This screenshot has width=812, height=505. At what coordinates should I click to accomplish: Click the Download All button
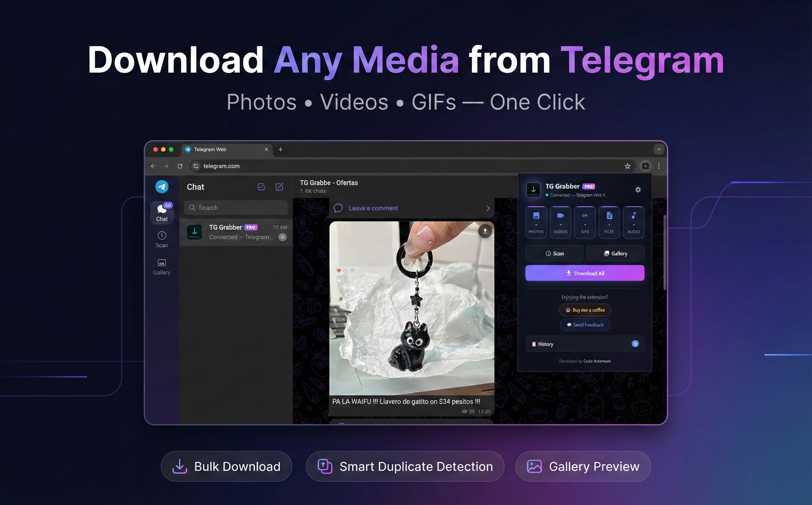(585, 273)
